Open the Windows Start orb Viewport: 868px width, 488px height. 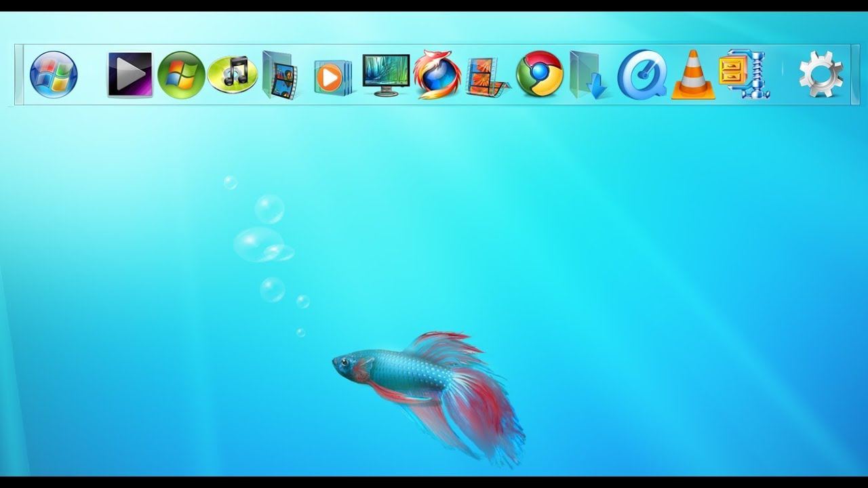click(x=54, y=75)
